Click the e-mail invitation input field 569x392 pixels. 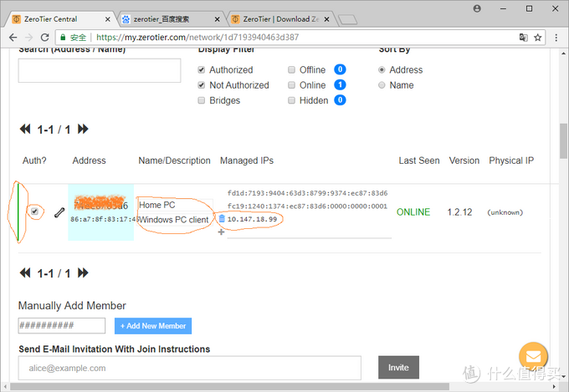pyautogui.click(x=190, y=368)
